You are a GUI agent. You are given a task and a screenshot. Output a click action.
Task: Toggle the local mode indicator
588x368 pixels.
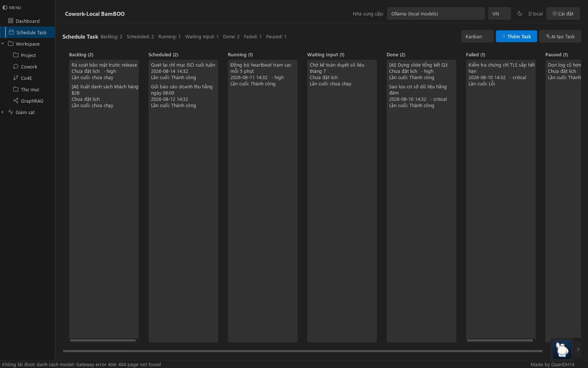[x=535, y=14]
